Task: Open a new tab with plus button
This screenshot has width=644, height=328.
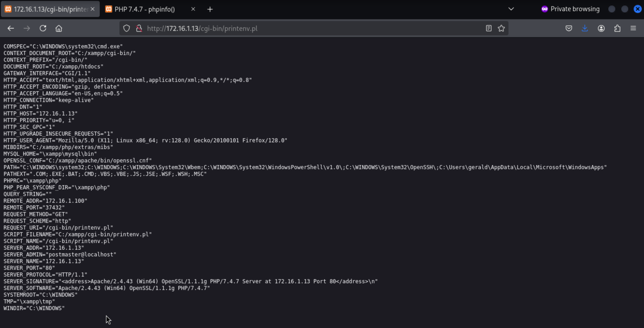Action: 210,9
